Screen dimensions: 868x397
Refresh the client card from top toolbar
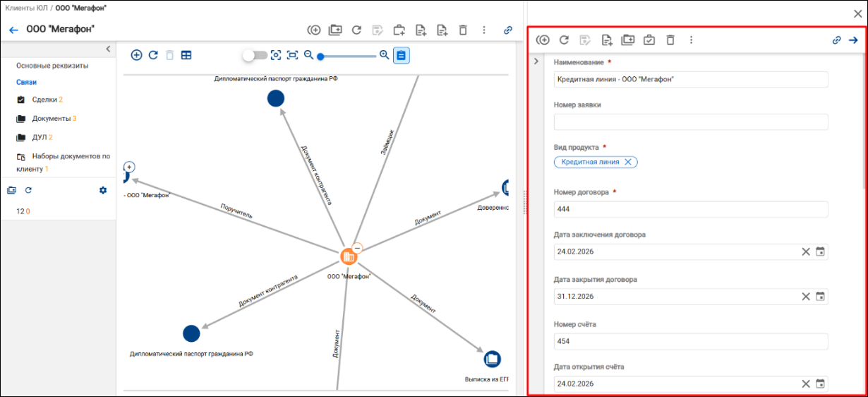pyautogui.click(x=357, y=30)
